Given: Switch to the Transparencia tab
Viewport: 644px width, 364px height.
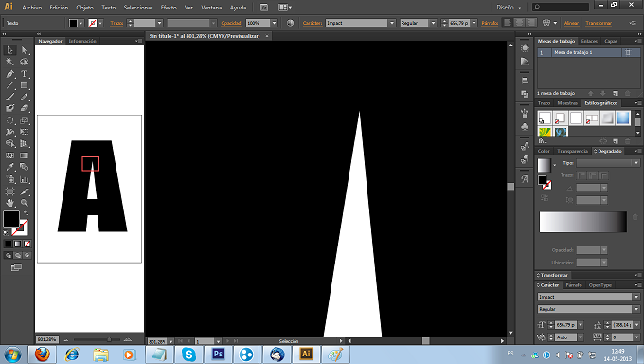Looking at the screenshot, I should (x=573, y=151).
